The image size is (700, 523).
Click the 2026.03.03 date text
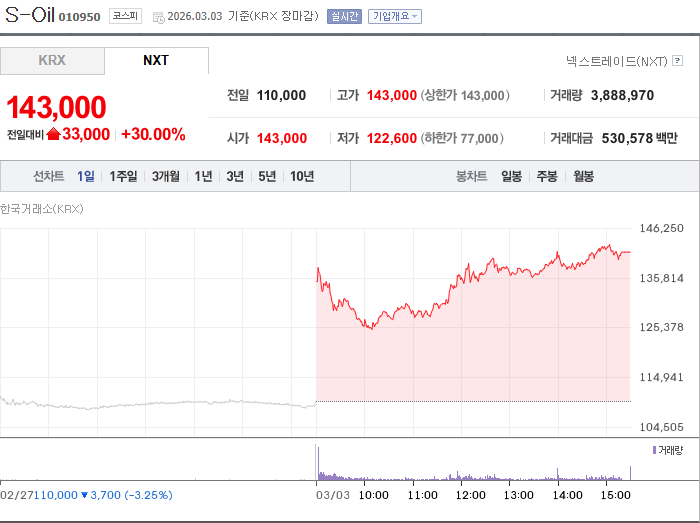(195, 17)
